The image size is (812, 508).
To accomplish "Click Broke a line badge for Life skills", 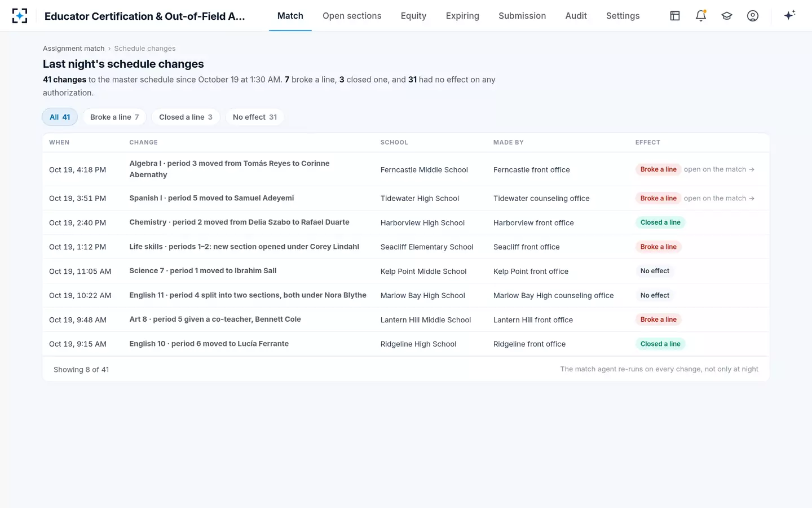I will [x=658, y=247].
